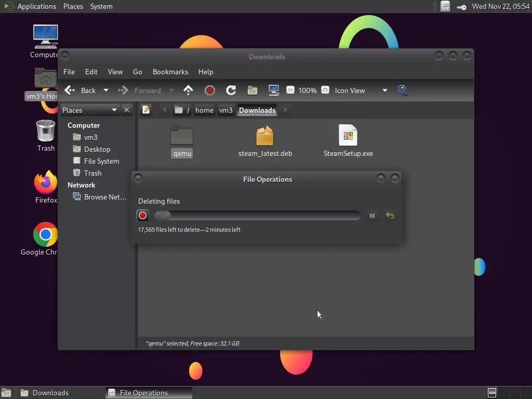Click the key icon in system tray
The height and width of the screenshot is (399, 532).
click(461, 7)
